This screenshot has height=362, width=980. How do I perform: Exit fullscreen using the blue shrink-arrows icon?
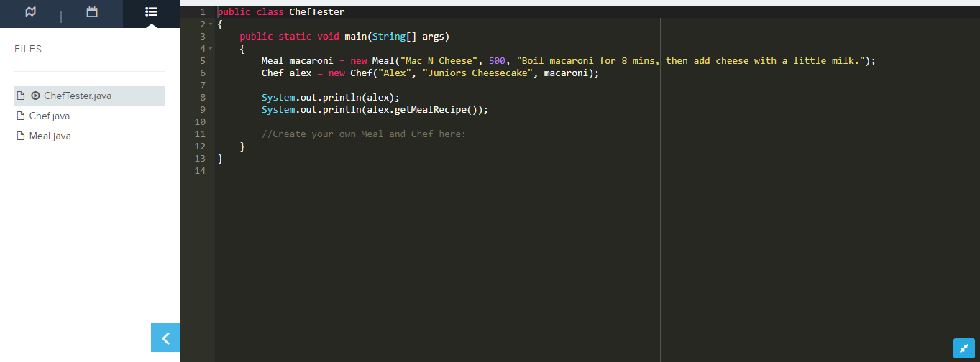[963, 348]
